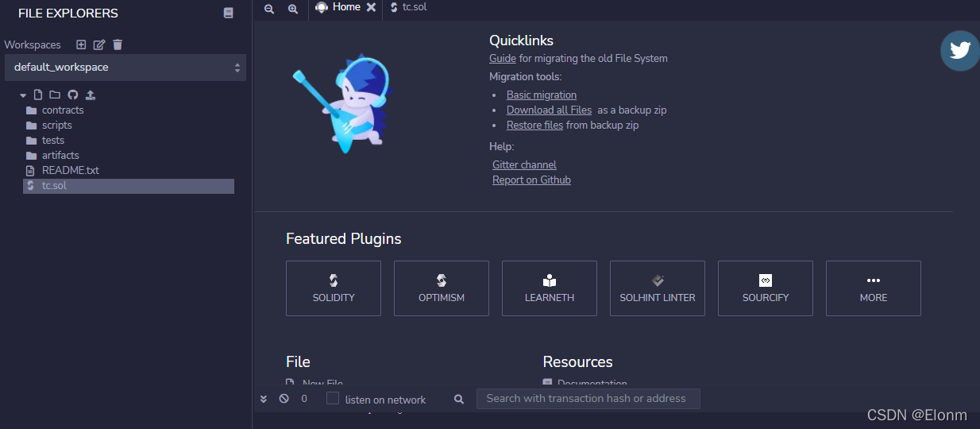Focus the transaction hash search field
This screenshot has height=429, width=980.
point(588,399)
